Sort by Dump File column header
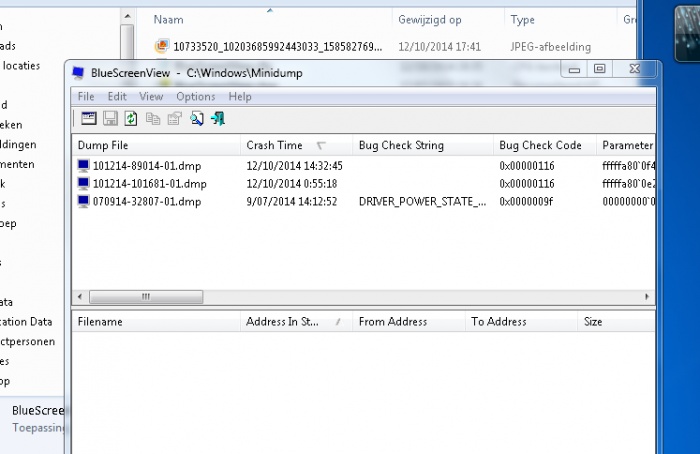Viewport: 700px width, 454px height. 156,145
